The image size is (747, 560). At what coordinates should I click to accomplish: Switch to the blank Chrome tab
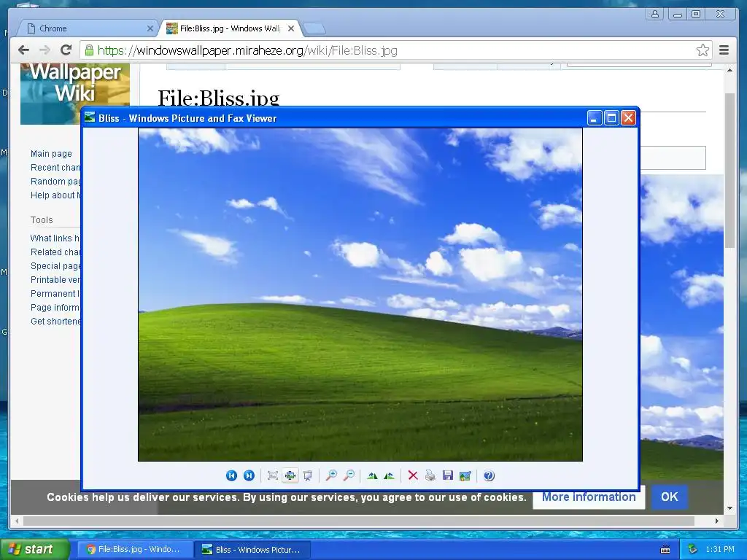coord(88,28)
